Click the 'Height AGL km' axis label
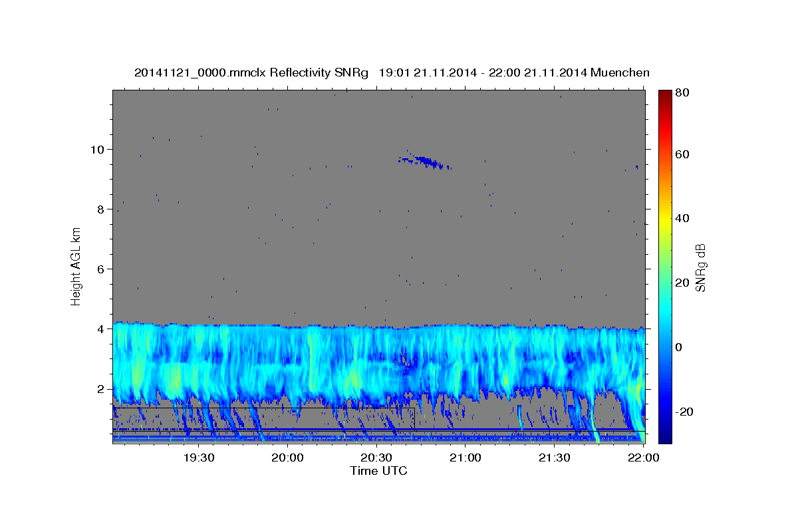Viewport: 798px width, 532px height. [x=76, y=266]
